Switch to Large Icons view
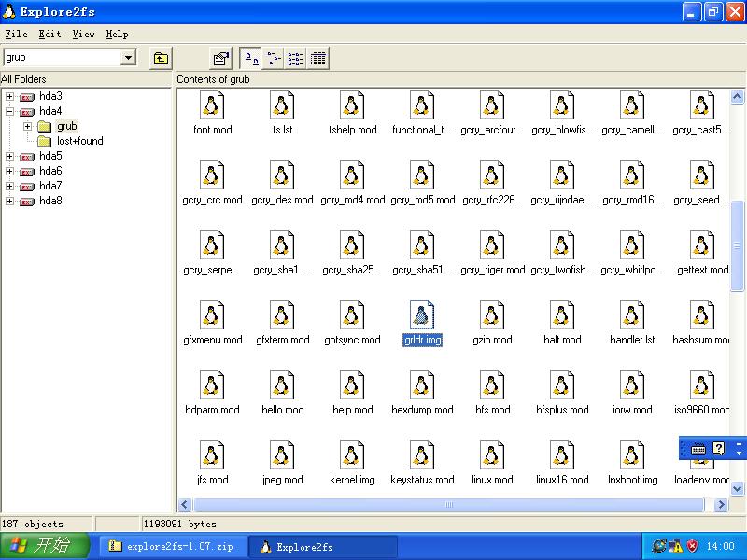 point(250,59)
